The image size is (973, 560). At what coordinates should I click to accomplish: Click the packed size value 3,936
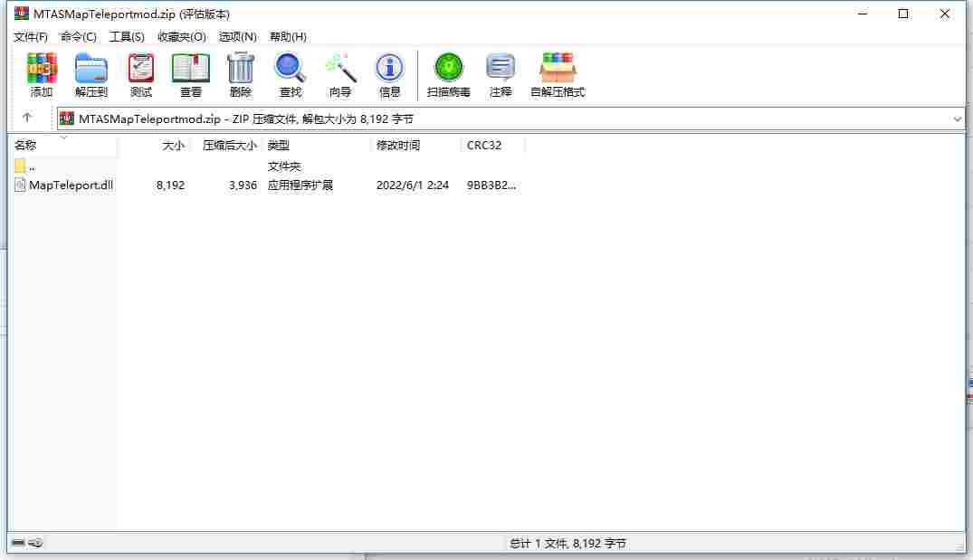click(x=243, y=185)
